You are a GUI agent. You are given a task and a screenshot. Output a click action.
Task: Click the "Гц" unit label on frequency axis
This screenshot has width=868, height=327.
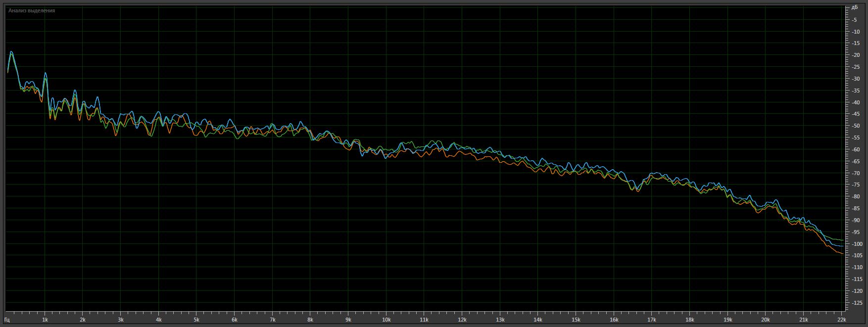click(x=7, y=320)
